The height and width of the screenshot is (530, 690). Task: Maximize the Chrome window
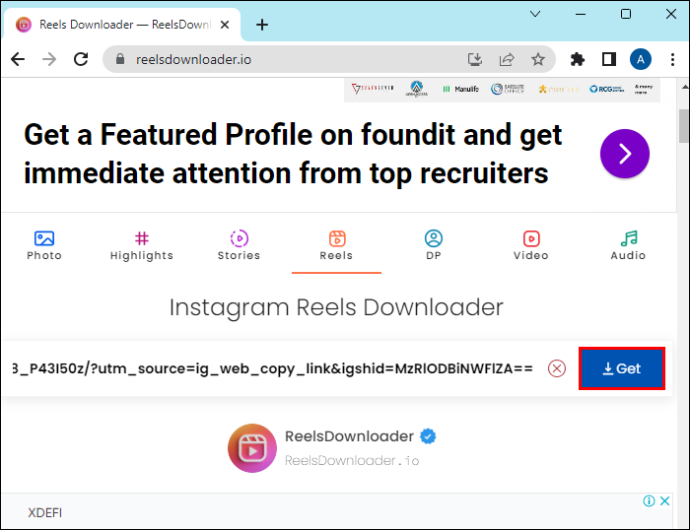click(626, 14)
